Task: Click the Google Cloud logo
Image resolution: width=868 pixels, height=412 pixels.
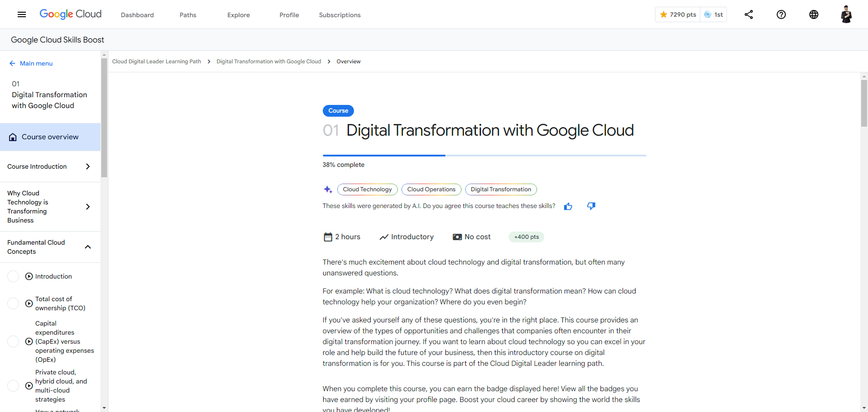Action: (71, 14)
